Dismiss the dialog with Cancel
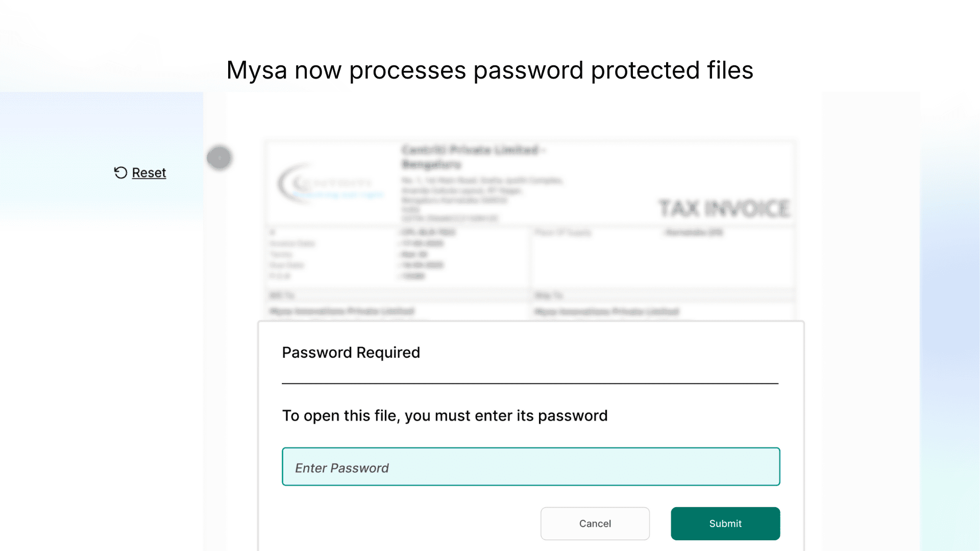Viewport: 980px width, 551px height. point(595,523)
